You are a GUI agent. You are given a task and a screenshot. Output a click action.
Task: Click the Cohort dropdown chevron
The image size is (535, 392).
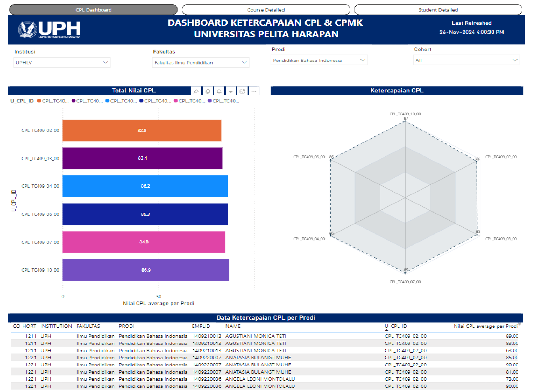tap(515, 60)
